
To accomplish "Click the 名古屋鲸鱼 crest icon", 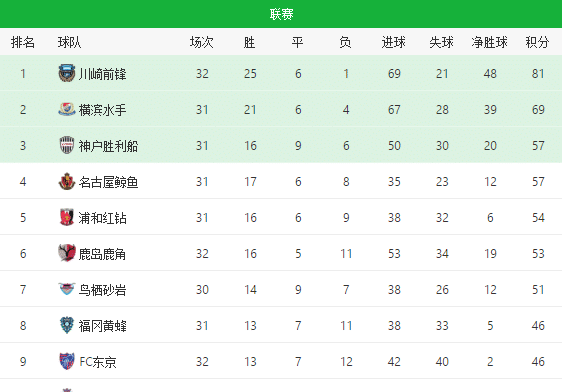I will click(67, 181).
